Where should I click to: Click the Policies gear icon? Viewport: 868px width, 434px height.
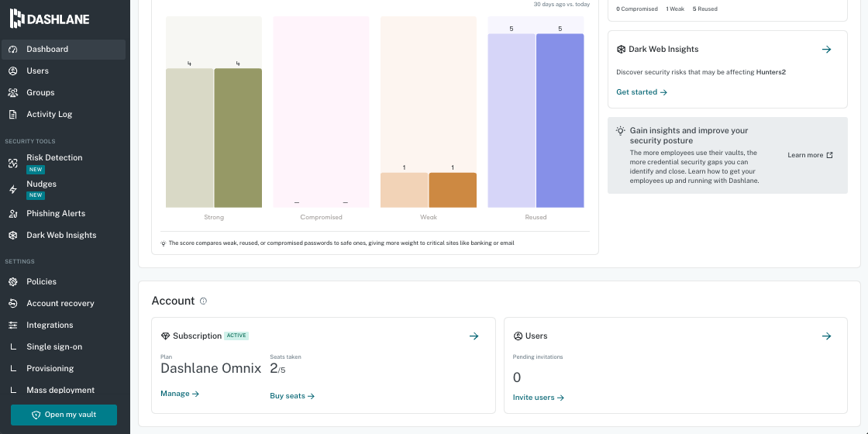[13, 282]
